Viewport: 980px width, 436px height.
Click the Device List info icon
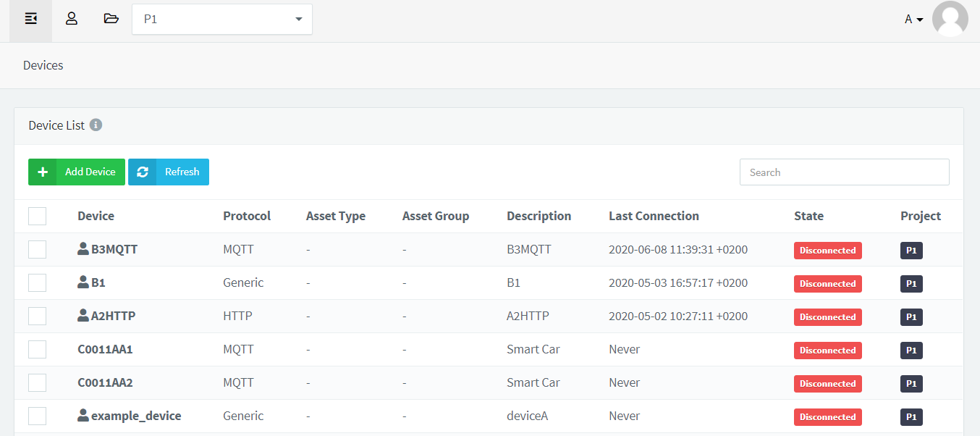[96, 125]
